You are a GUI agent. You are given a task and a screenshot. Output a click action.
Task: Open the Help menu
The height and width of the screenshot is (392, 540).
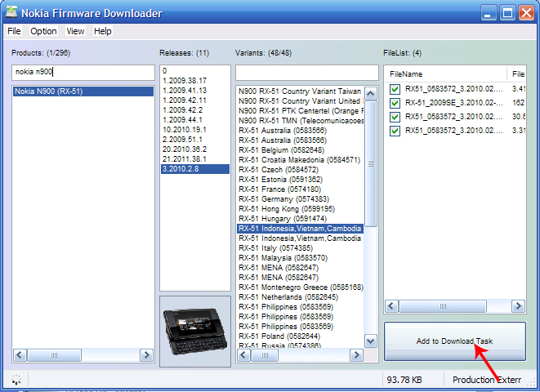click(x=103, y=31)
